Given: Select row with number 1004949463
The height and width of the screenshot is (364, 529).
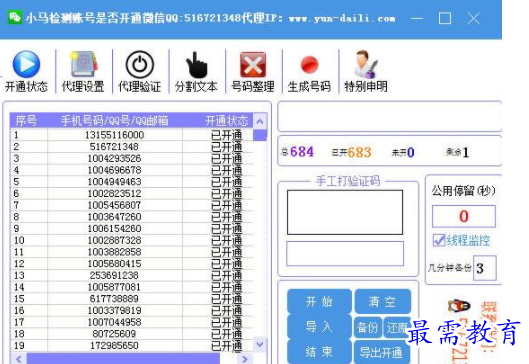Looking at the screenshot, I should point(132,182).
